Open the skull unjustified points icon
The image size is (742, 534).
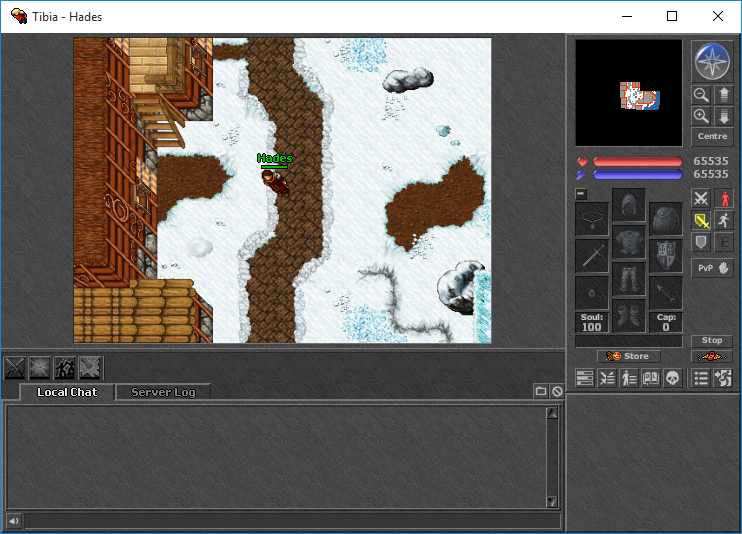point(672,378)
